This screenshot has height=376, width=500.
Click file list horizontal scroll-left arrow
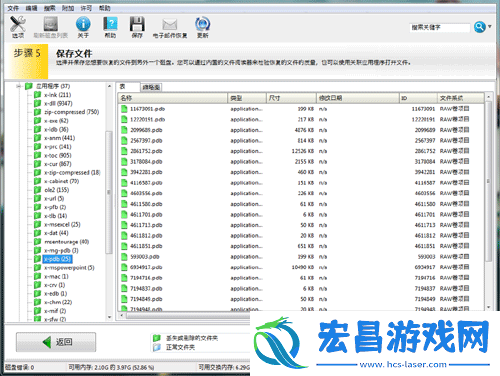point(122,315)
